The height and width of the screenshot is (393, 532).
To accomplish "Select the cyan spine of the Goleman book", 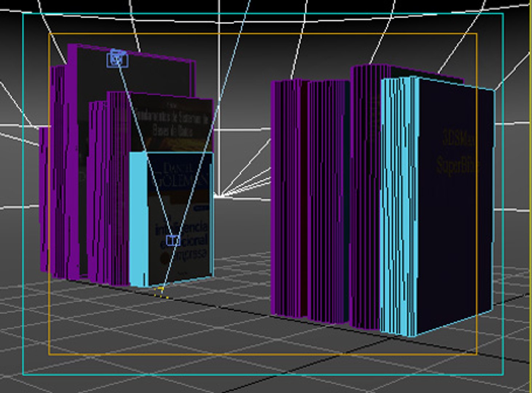I will (x=139, y=219).
